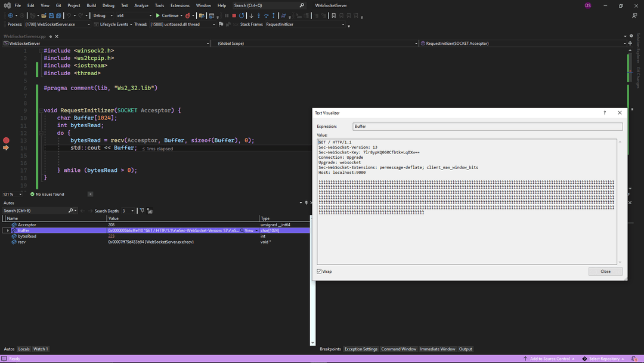Click the Open File folder icon
Image resolution: width=644 pixels, height=363 pixels.
pos(44,16)
